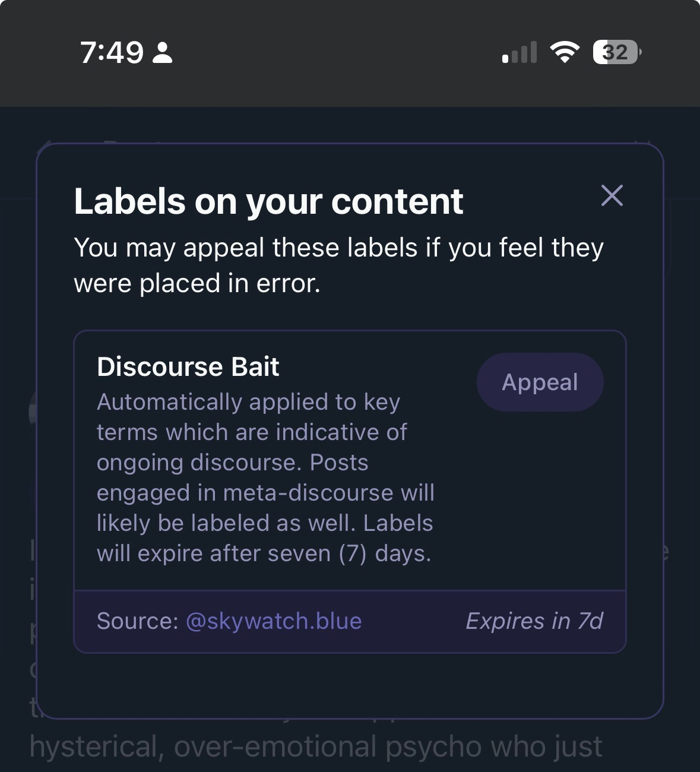Tap the person icon beside the clock
Image resolution: width=700 pixels, height=772 pixels.
click(x=163, y=52)
